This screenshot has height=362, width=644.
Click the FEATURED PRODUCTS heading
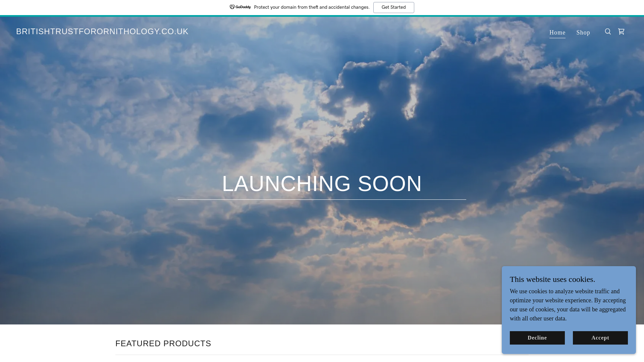[x=163, y=344]
